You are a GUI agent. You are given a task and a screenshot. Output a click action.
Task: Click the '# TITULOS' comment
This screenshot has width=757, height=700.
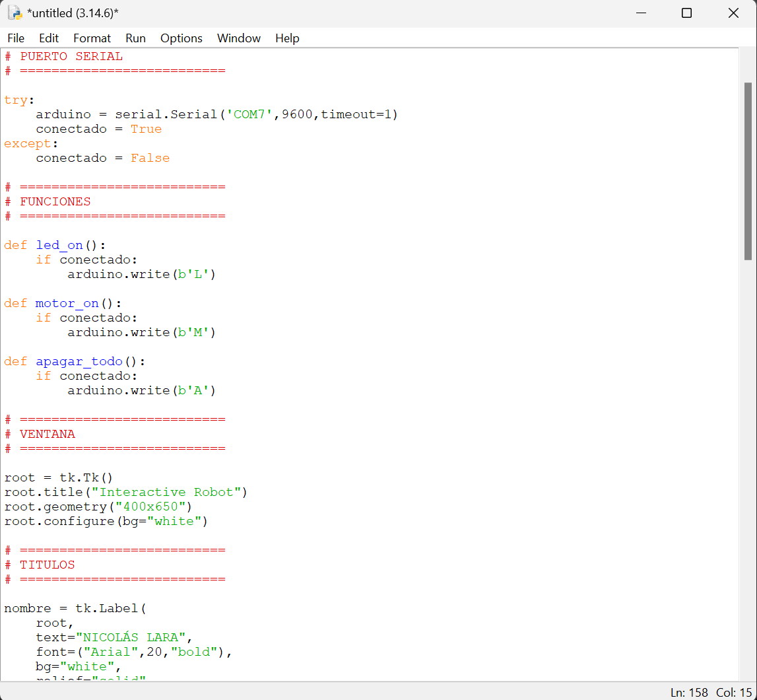(x=40, y=565)
